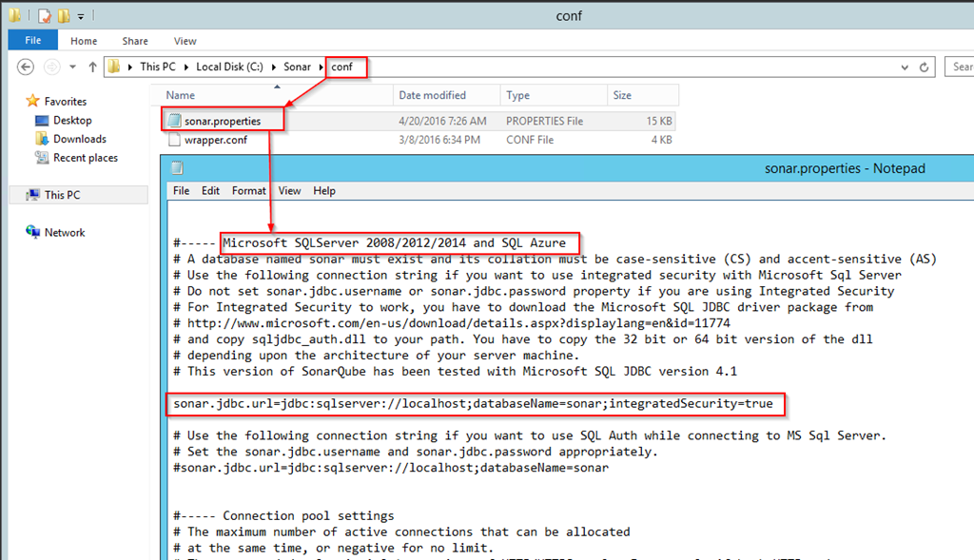
Task: Click the New folder icon in title bar
Action: [64, 16]
